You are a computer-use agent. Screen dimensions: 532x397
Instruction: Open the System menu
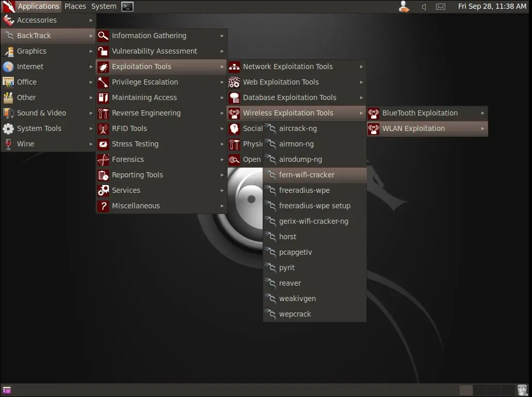click(104, 6)
